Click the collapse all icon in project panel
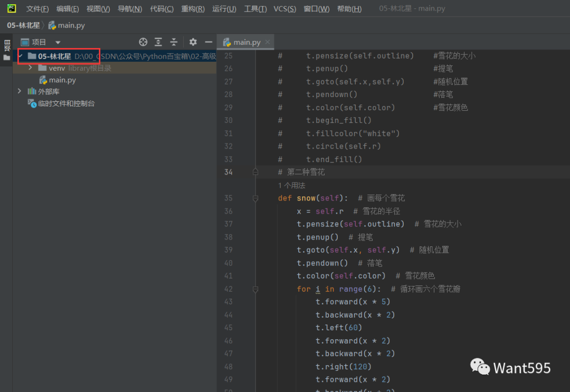 [x=174, y=42]
